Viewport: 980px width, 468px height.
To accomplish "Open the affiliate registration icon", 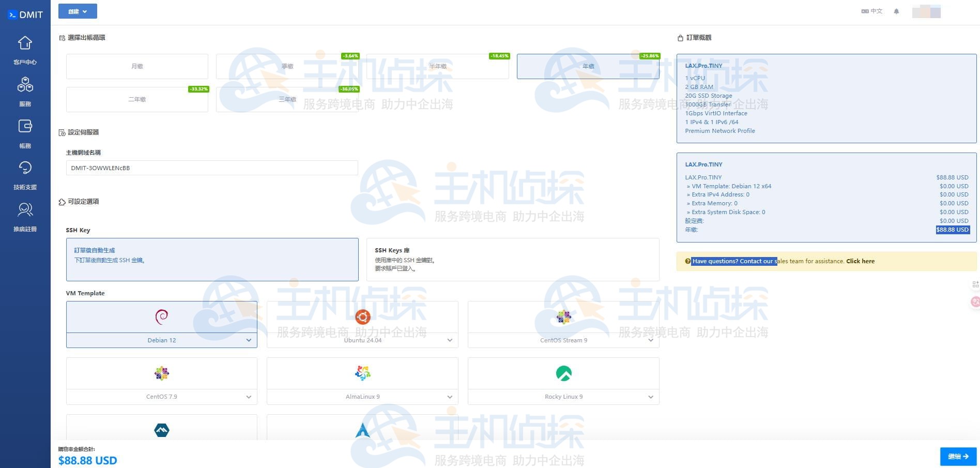I will point(25,209).
